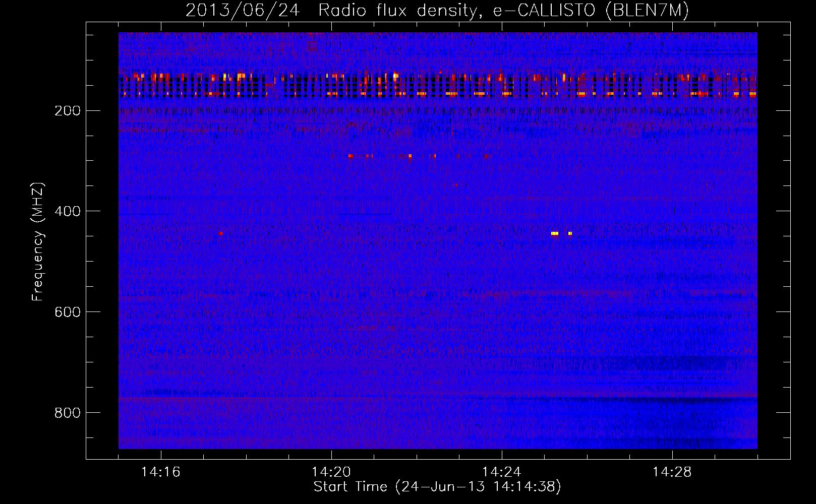Click the bright yellow burst pair near 450 MHz
This screenshot has width=816, height=504.
coord(561,233)
